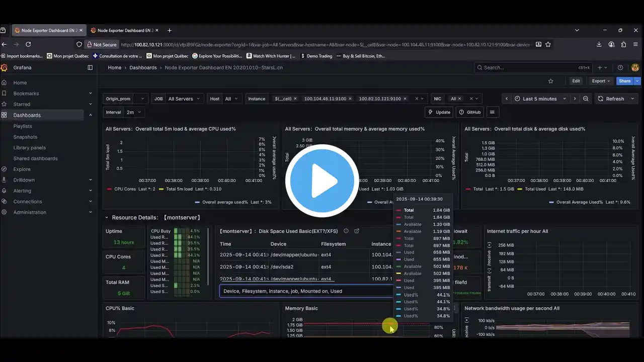Viewport: 644px width, 362px height.
Task: Play the video overlay
Action: click(322, 181)
